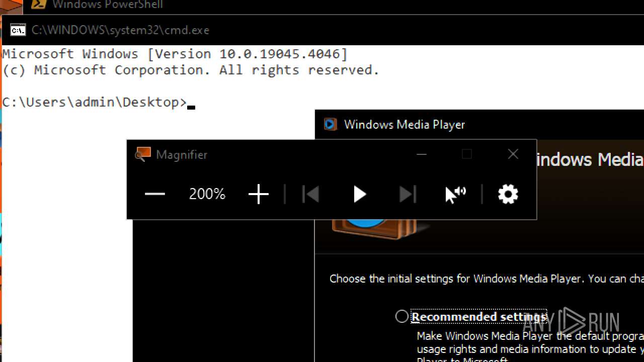Click the Microsoft Corporation copyright line

pyautogui.click(x=191, y=70)
